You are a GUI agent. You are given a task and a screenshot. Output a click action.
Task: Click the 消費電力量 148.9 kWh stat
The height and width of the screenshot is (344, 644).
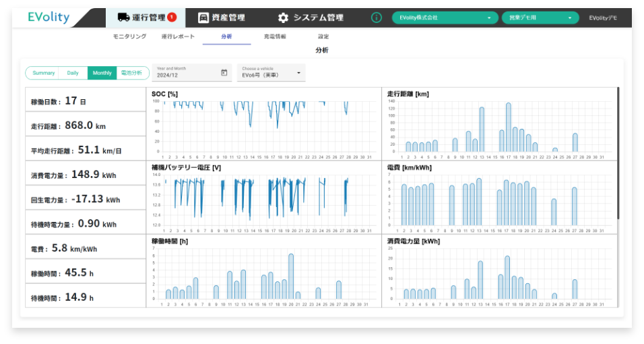86,173
